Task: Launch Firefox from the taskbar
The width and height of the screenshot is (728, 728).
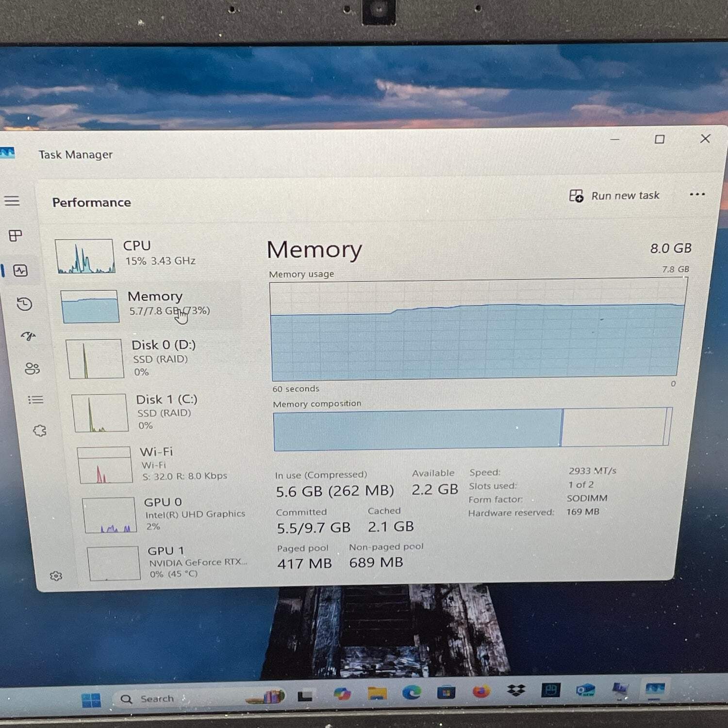Action: (481, 691)
